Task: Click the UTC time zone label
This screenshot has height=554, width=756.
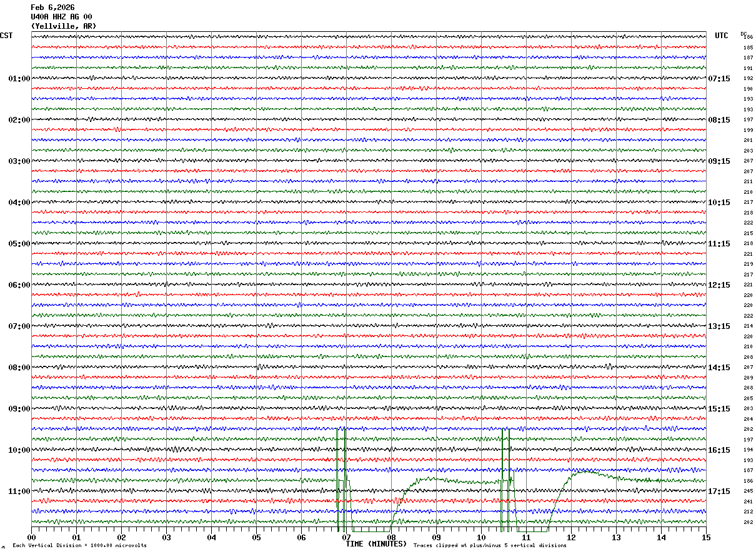Action: [x=722, y=36]
